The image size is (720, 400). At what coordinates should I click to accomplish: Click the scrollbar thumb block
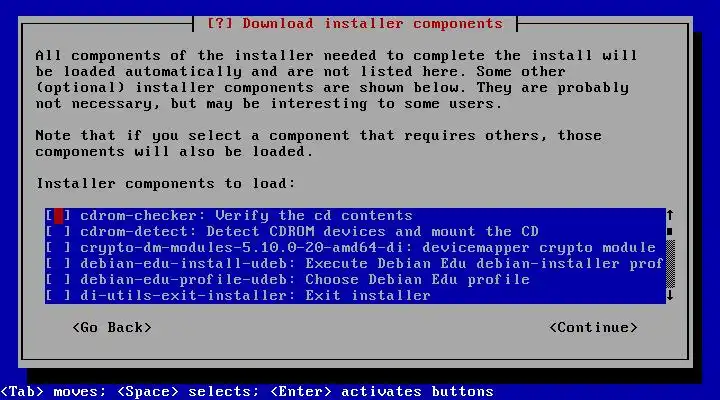670,231
